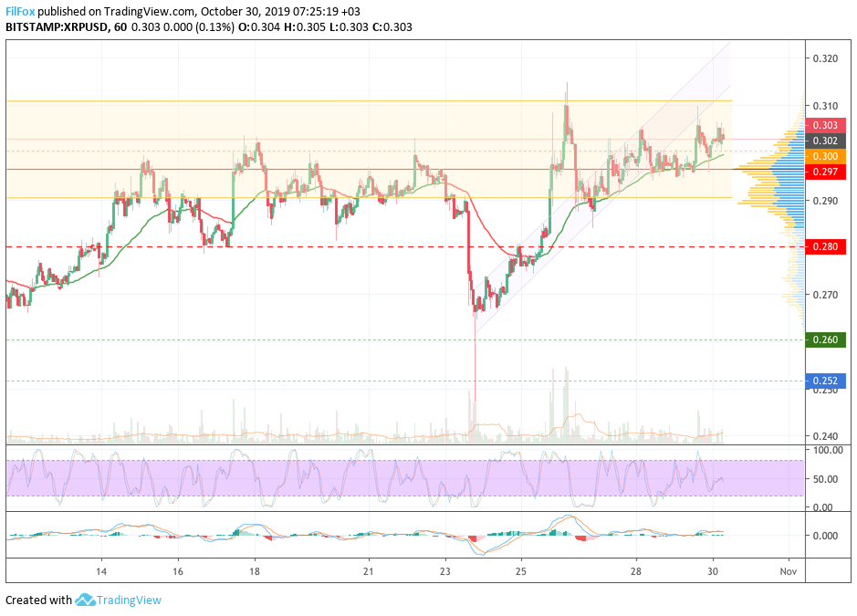Click the 100.00 oscillator scale value
Image resolution: width=857 pixels, height=616 pixels.
coord(828,451)
